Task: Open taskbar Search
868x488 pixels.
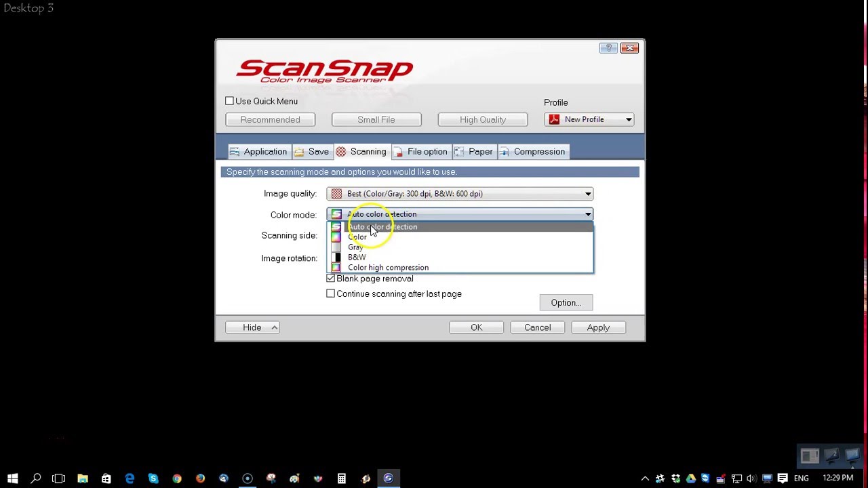Action: pos(36,479)
